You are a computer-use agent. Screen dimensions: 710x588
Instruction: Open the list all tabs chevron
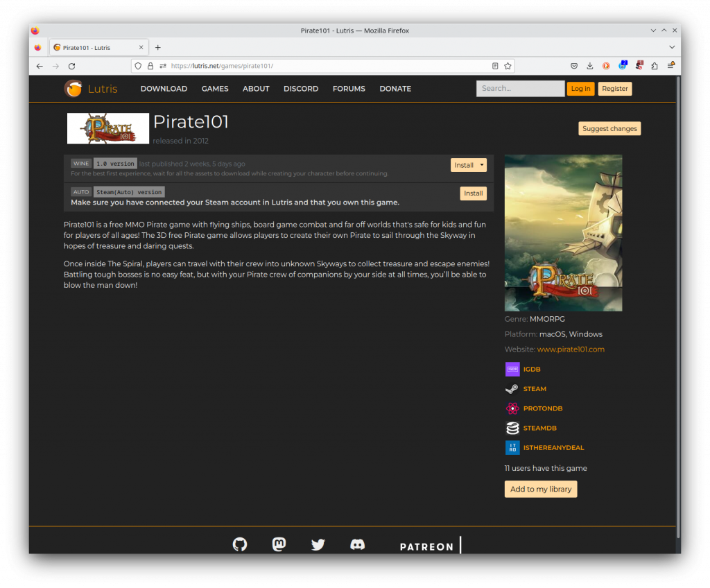(671, 47)
